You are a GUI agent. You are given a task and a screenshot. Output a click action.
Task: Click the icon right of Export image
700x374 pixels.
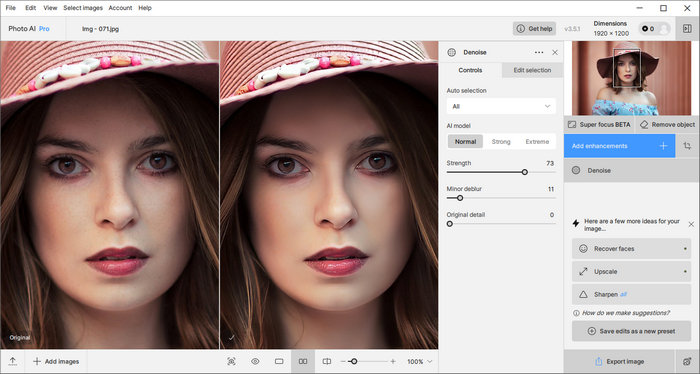pos(688,362)
